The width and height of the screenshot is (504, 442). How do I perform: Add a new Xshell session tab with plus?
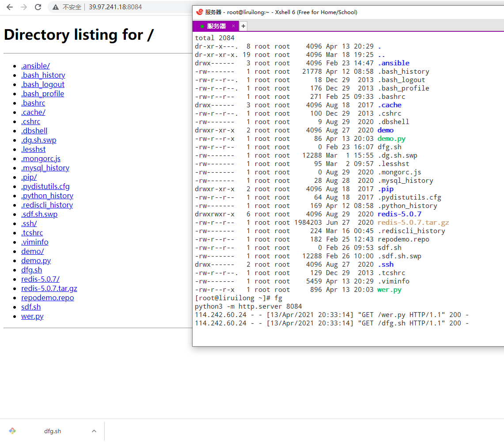(x=243, y=26)
